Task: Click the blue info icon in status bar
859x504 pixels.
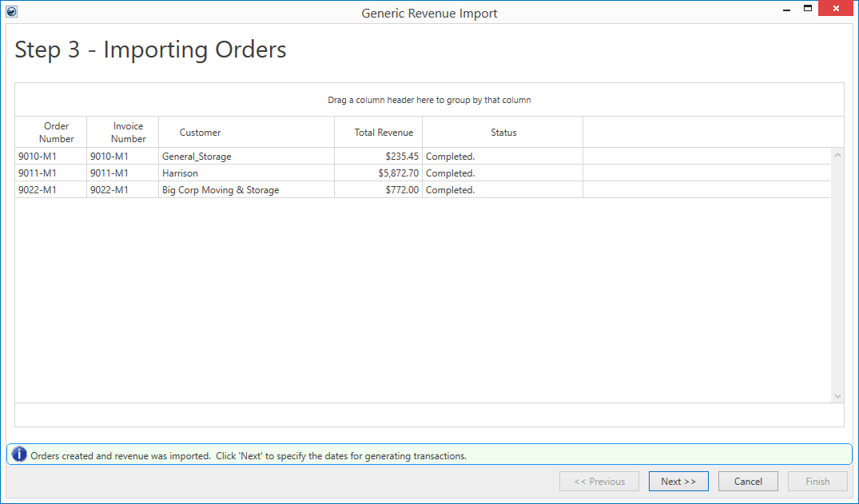Action: (19, 454)
